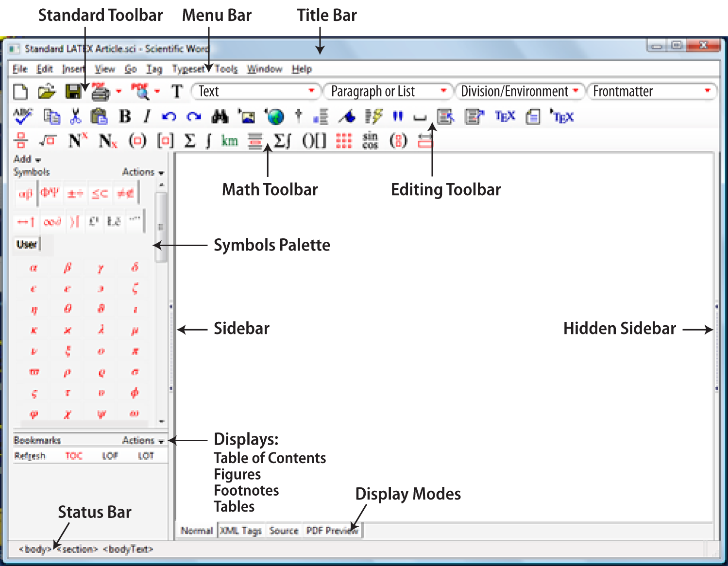Open the File menu
Viewport: 728px width, 566px height.
click(x=20, y=69)
